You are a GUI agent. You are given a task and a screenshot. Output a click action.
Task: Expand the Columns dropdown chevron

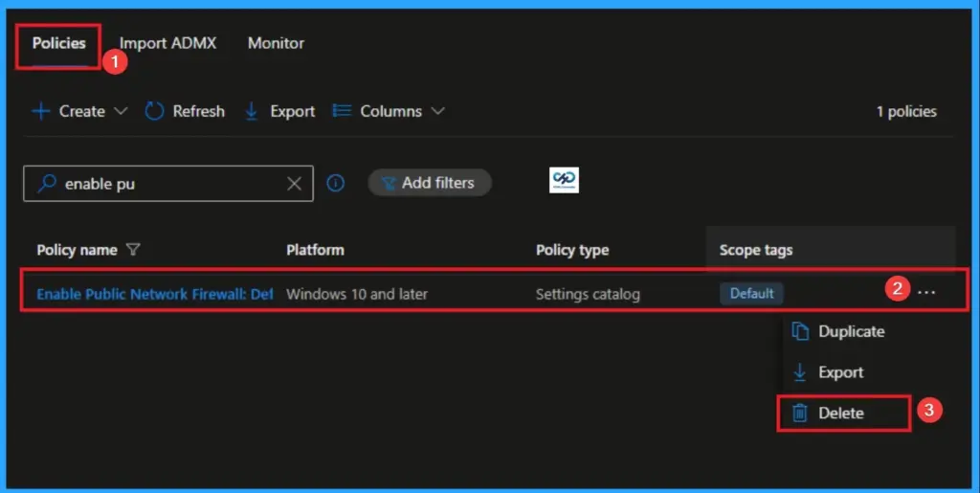(438, 111)
